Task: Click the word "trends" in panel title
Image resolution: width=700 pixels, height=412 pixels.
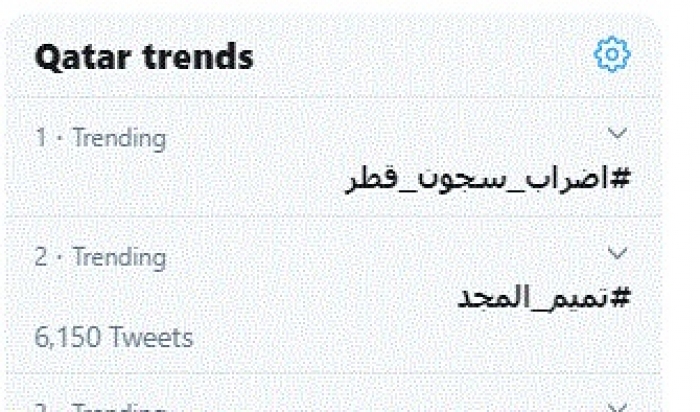Action: pos(197,57)
